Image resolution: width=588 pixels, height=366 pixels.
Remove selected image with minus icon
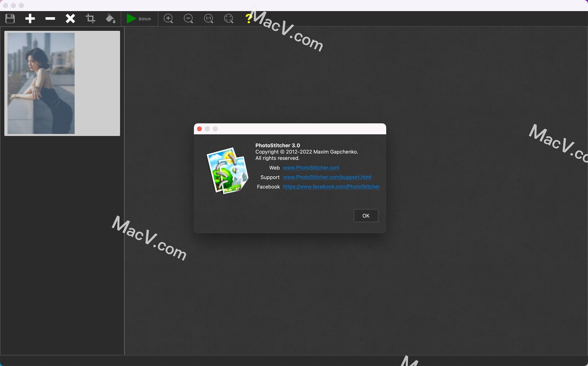point(50,19)
